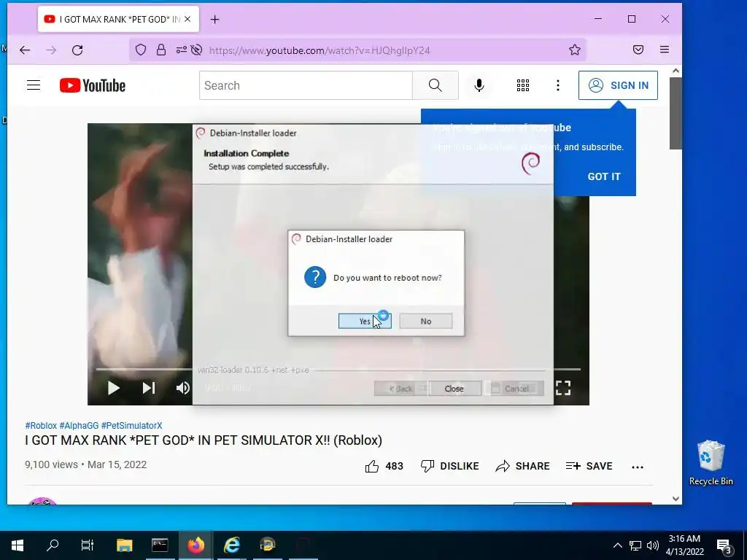
Task: Open File Explorer from taskbar
Action: 124,545
